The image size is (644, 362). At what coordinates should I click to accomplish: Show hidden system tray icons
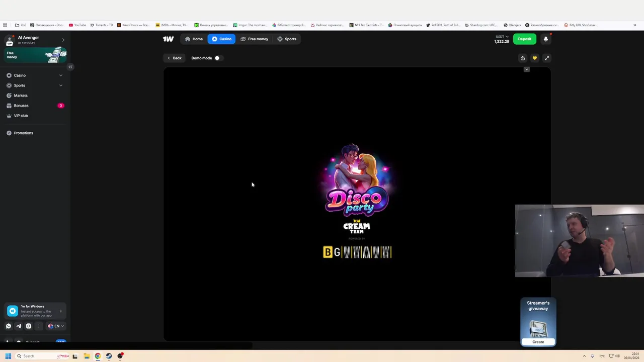tap(584, 356)
